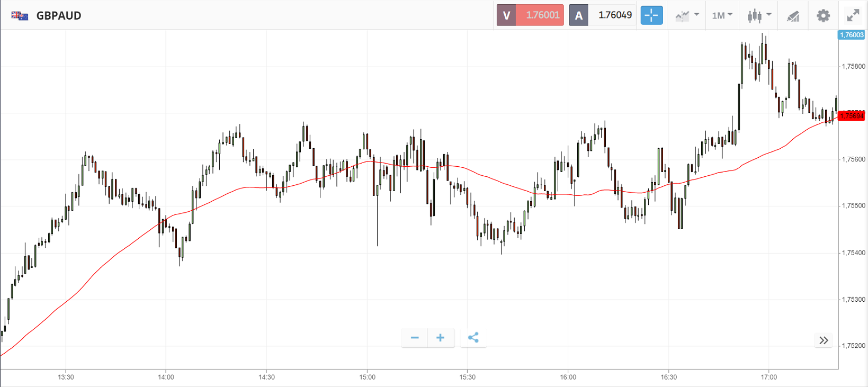
Task: Open the compare chart dropdown
Action: (x=687, y=15)
